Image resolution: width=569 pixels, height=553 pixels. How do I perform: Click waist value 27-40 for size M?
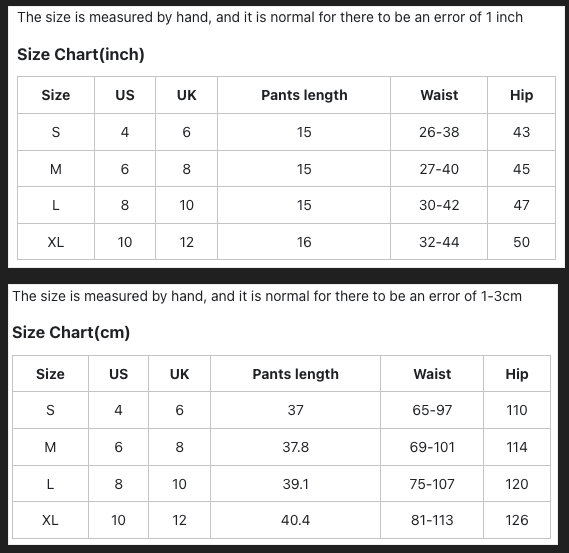point(439,169)
